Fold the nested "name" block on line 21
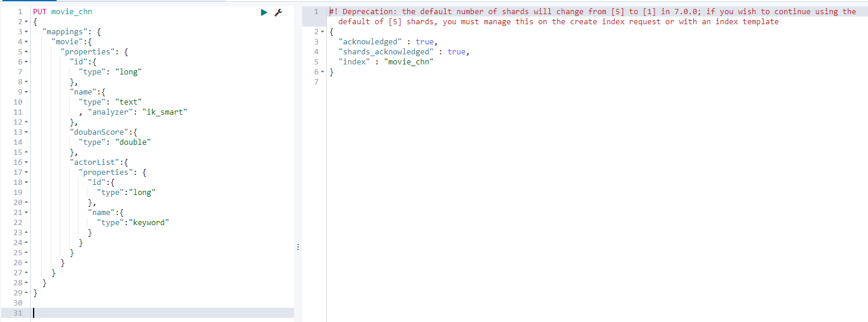The width and height of the screenshot is (868, 322). tap(27, 213)
